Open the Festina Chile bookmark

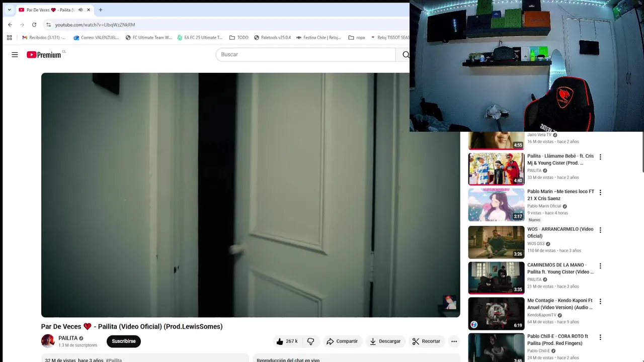318,37
